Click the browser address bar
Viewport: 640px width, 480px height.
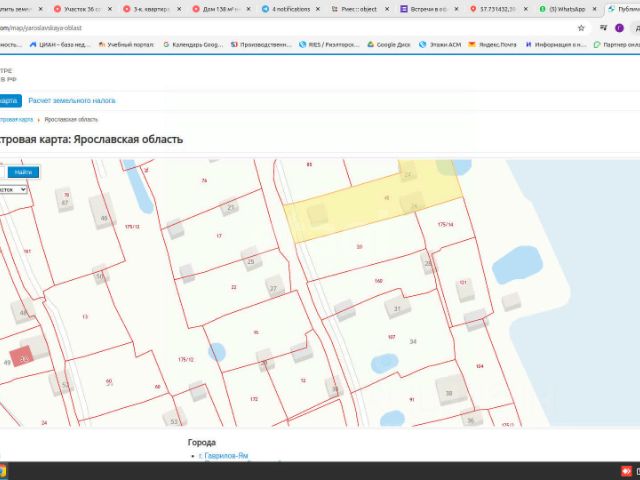tap(286, 28)
